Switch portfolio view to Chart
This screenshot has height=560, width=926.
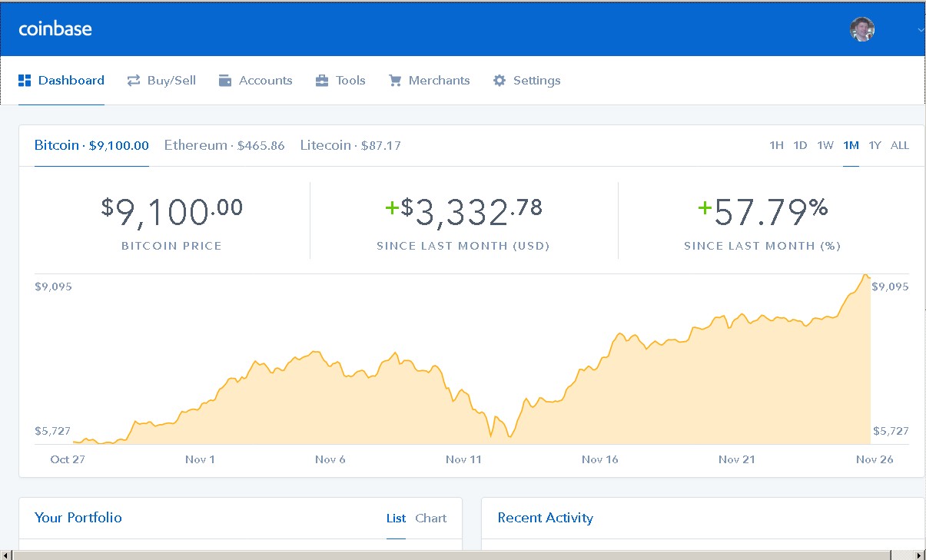tap(431, 519)
